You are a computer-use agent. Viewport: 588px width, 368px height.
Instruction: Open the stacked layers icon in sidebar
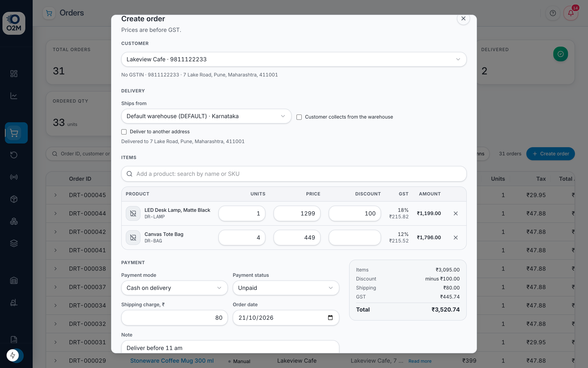(x=14, y=243)
